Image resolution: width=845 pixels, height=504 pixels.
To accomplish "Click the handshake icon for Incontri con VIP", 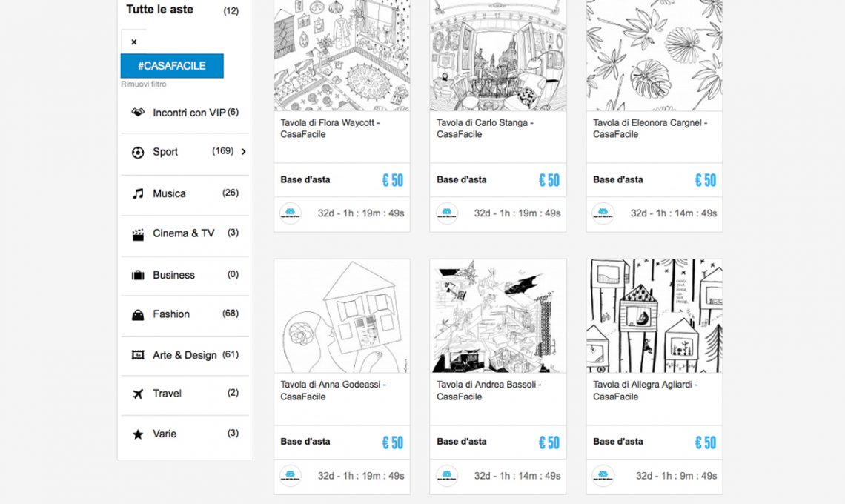I will coord(137,113).
